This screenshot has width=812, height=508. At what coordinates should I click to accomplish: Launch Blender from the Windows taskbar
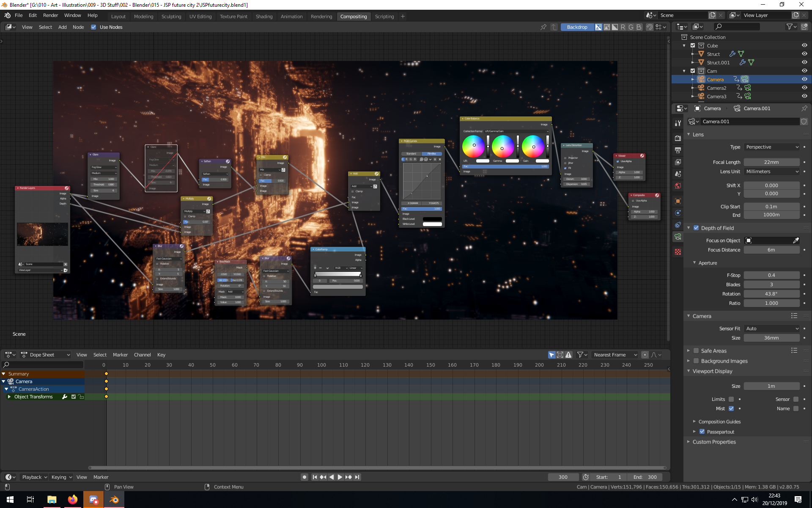pyautogui.click(x=114, y=500)
